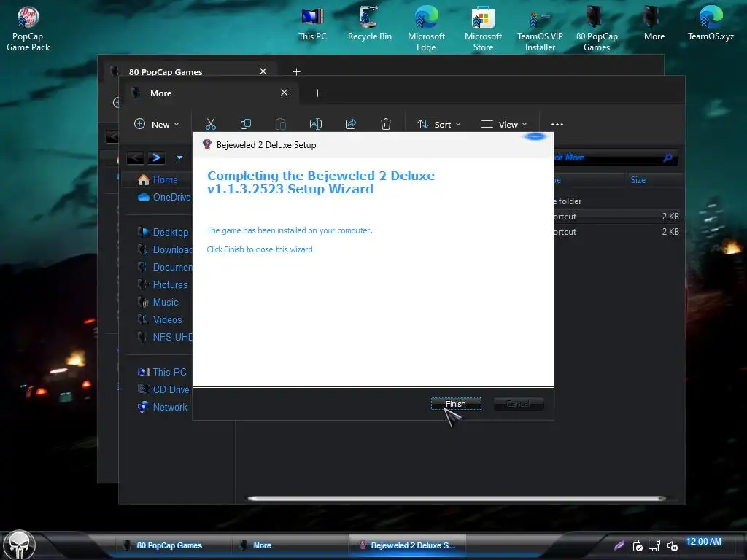Add a new tab in More window

[318, 93]
